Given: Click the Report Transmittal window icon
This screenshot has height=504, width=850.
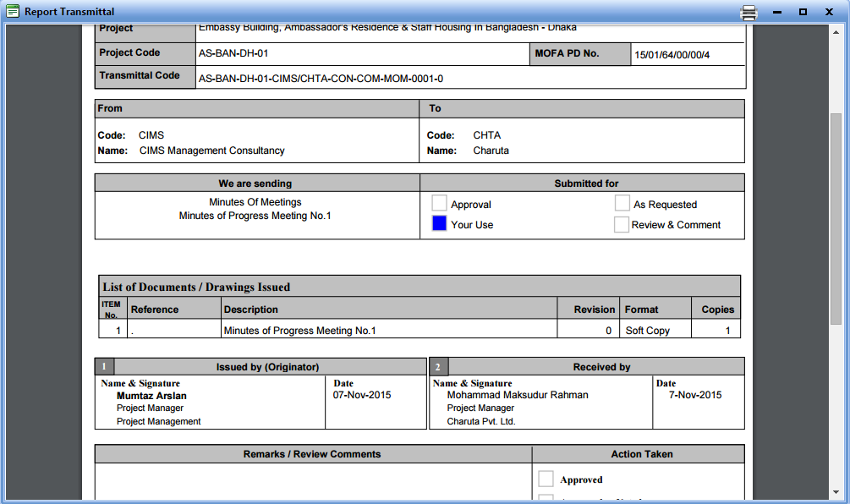Looking at the screenshot, I should (x=13, y=12).
